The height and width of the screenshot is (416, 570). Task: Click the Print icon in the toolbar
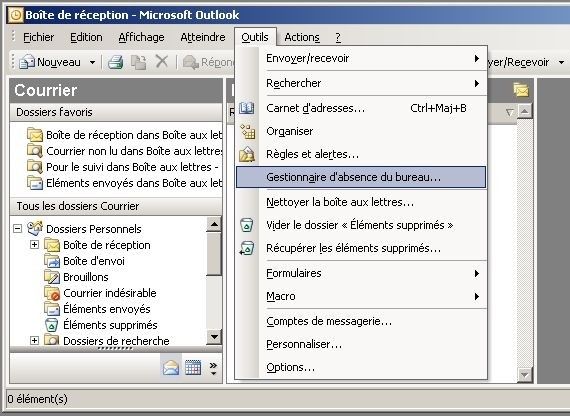pos(116,62)
